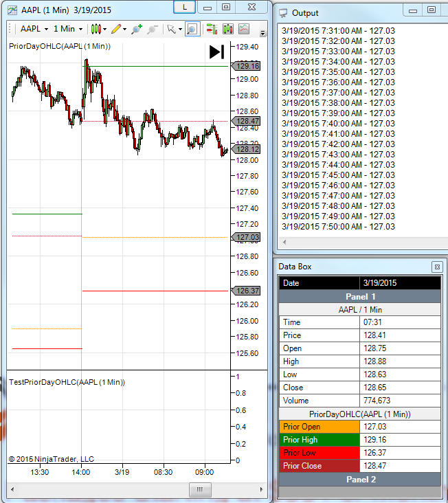Select the pencil drawing tools icon
Viewport: 448px width, 503px height.
click(x=116, y=29)
